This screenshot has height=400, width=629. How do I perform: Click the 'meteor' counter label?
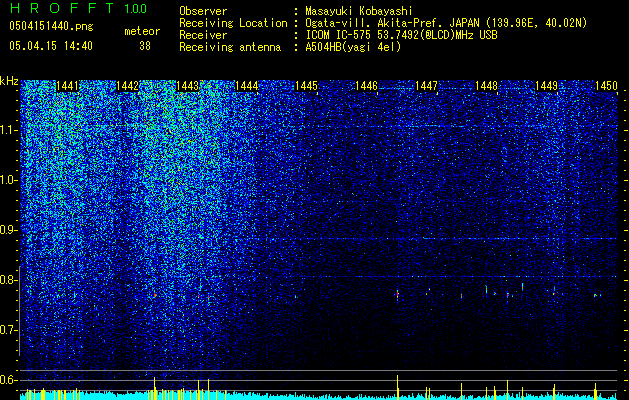pos(142,31)
